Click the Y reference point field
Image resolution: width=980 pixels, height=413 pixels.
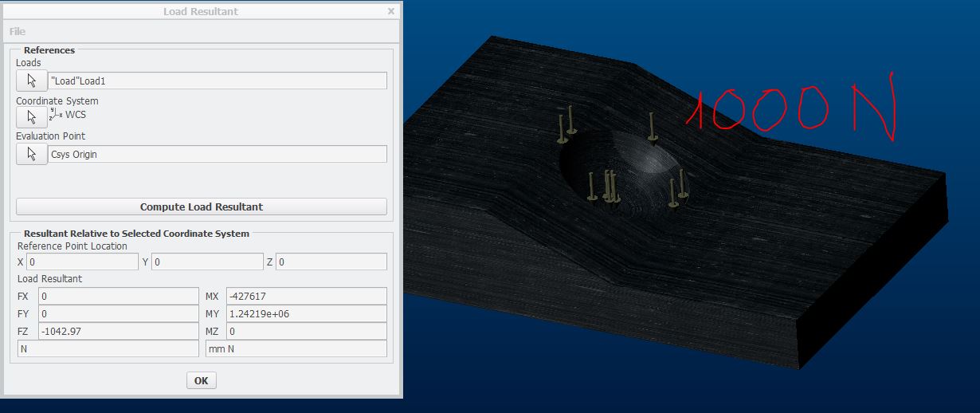tap(207, 262)
